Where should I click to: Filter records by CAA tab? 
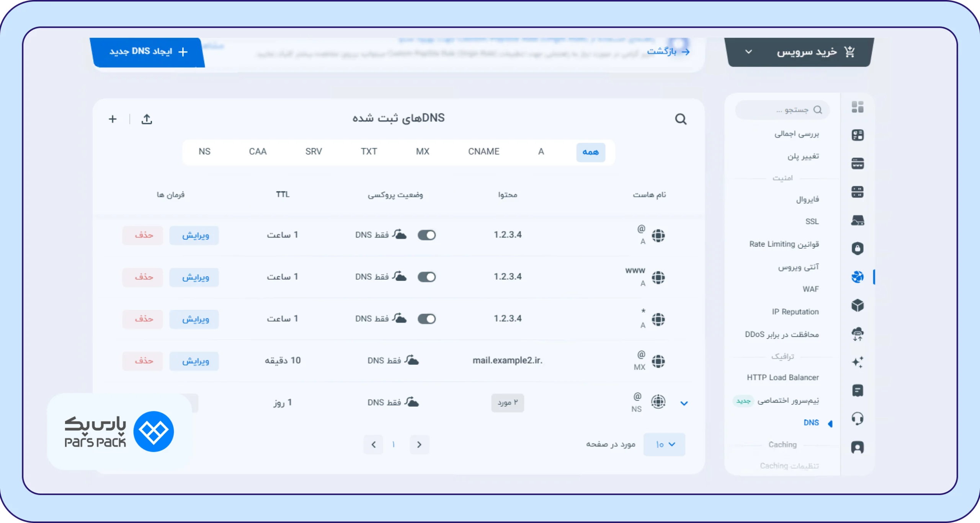[258, 152]
